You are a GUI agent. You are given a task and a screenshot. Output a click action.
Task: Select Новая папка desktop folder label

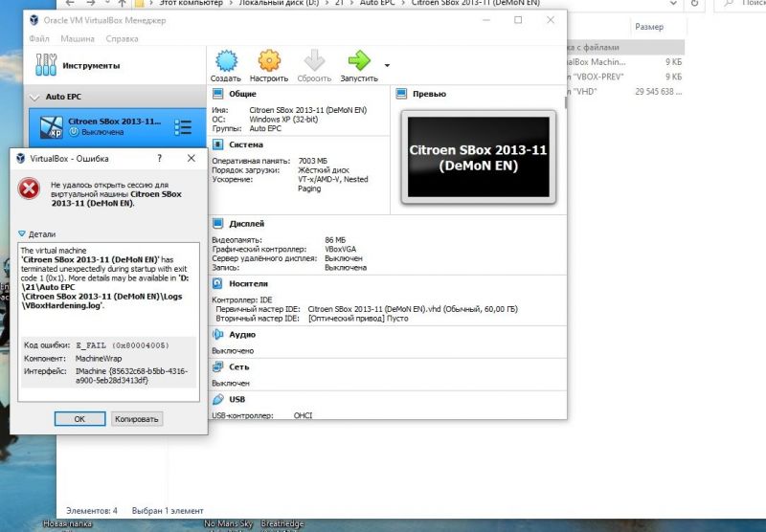point(67,523)
